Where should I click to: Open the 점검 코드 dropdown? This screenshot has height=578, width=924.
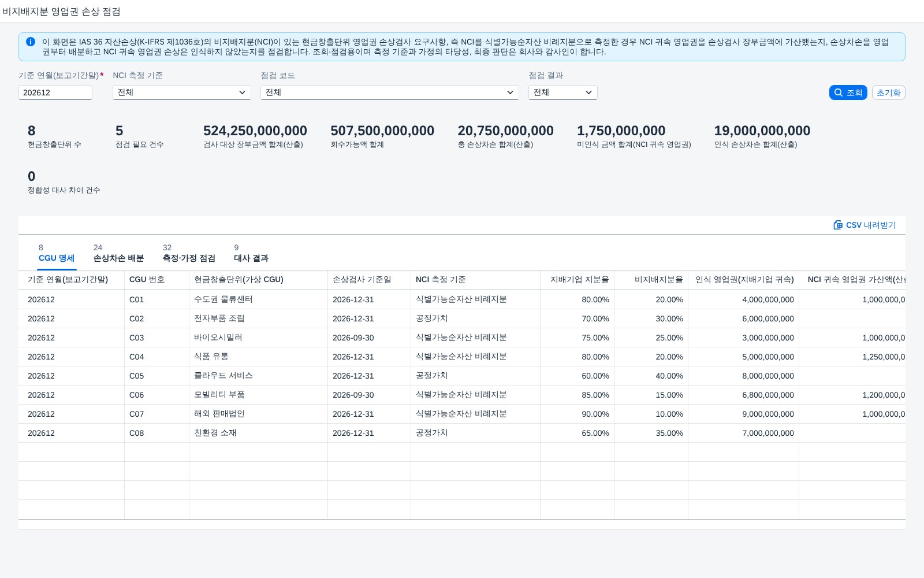pyautogui.click(x=390, y=92)
